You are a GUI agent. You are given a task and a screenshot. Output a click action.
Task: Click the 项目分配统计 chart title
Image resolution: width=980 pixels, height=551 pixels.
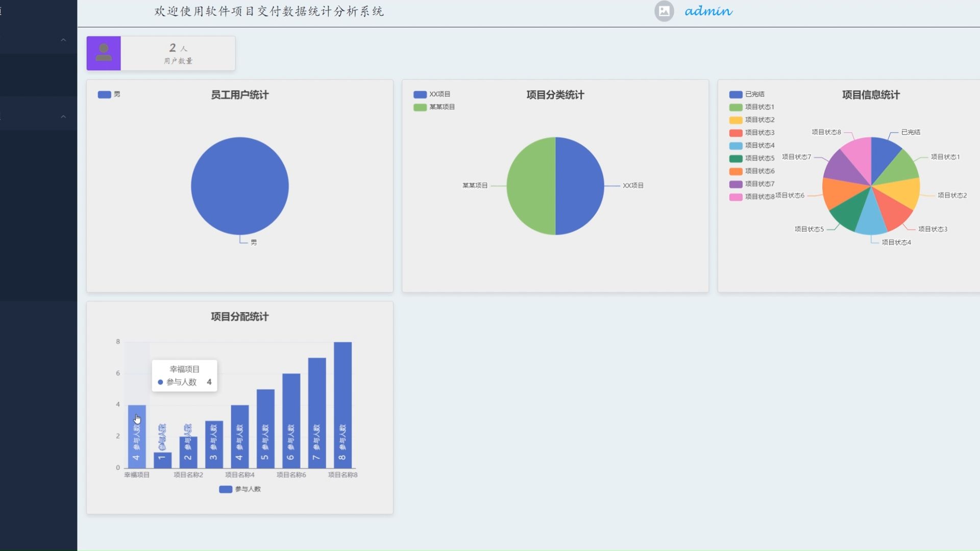(x=239, y=317)
